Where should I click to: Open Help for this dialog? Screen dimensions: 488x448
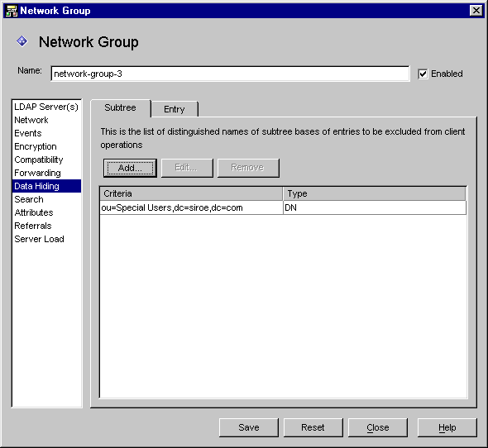[447, 428]
